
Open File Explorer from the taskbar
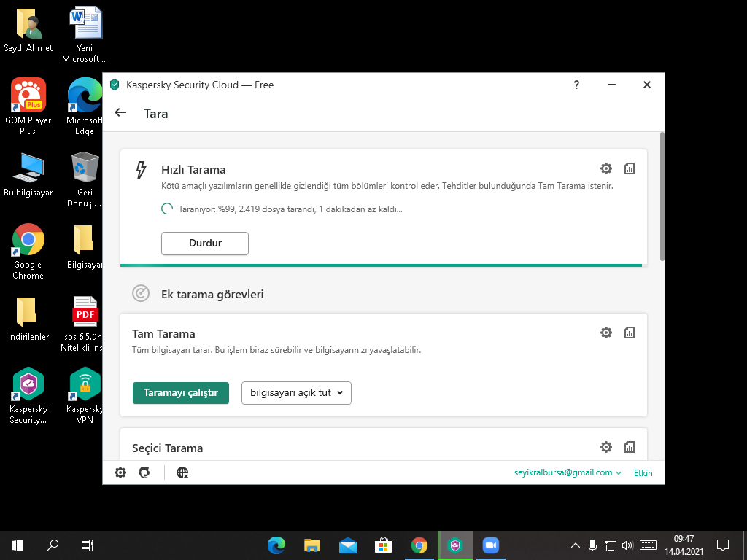[312, 545]
